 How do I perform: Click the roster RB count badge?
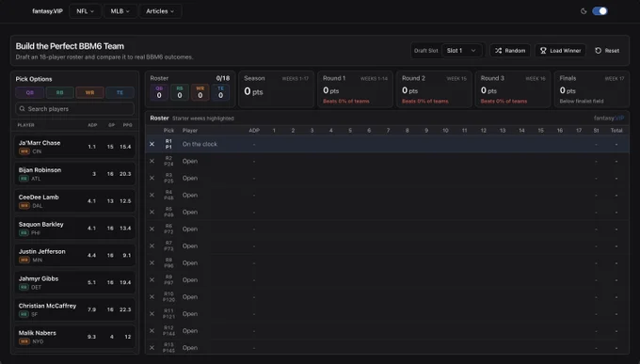(180, 92)
